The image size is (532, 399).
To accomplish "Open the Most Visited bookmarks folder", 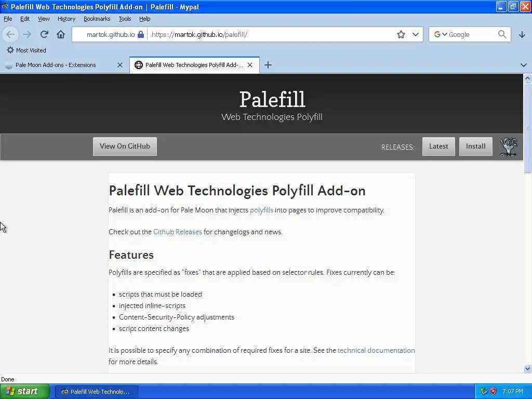I will (26, 50).
